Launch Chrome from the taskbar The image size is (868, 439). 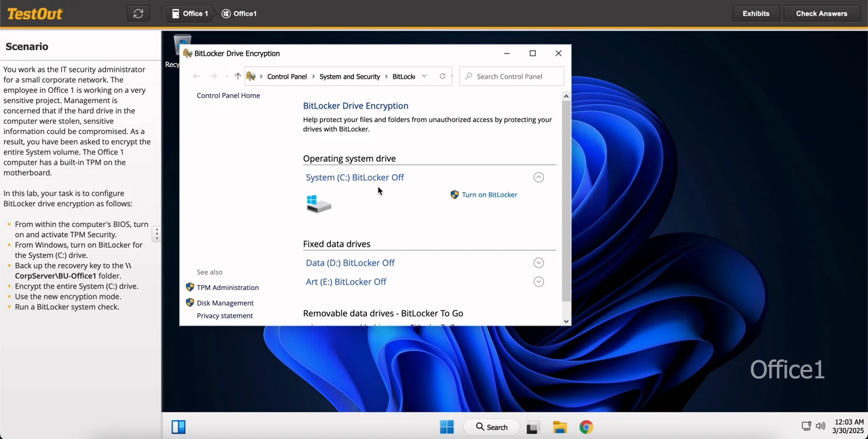click(586, 427)
